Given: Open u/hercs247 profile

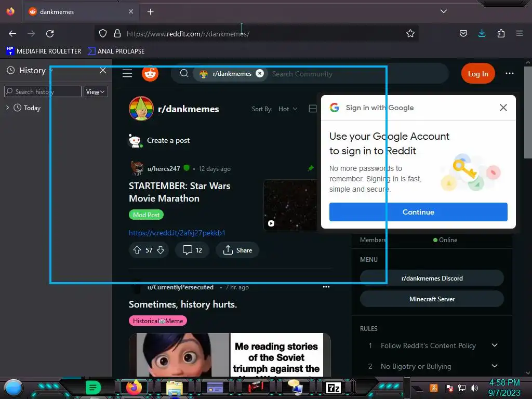Looking at the screenshot, I should pos(164,169).
